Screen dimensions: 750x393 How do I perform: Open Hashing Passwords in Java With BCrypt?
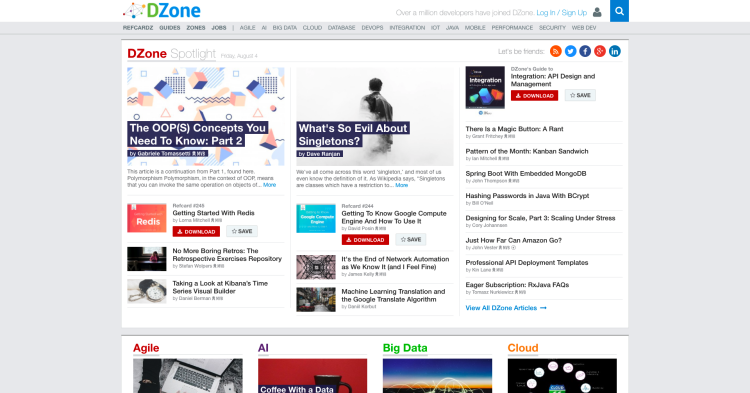click(x=527, y=196)
